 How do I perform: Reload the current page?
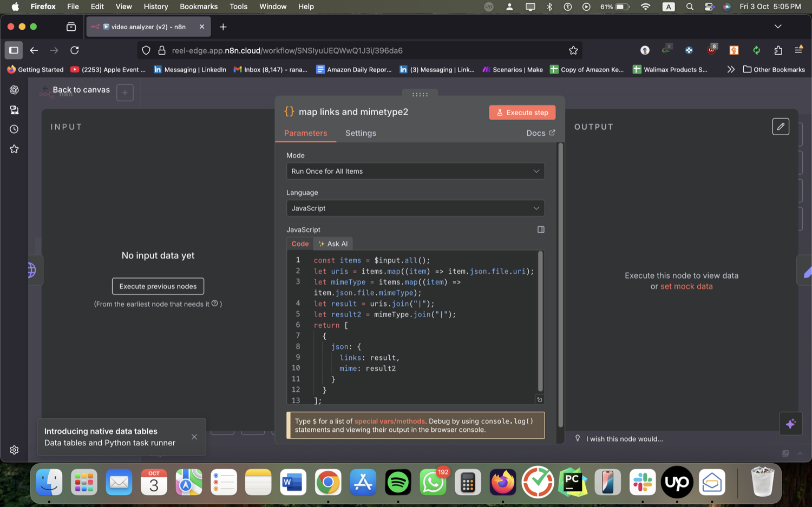tap(75, 50)
